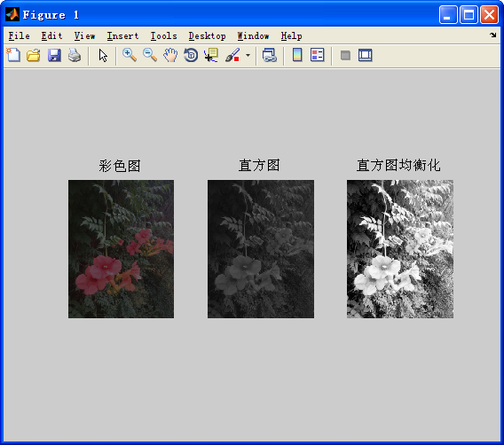
Task: Save the figure with floppy icon
Action: pos(54,55)
